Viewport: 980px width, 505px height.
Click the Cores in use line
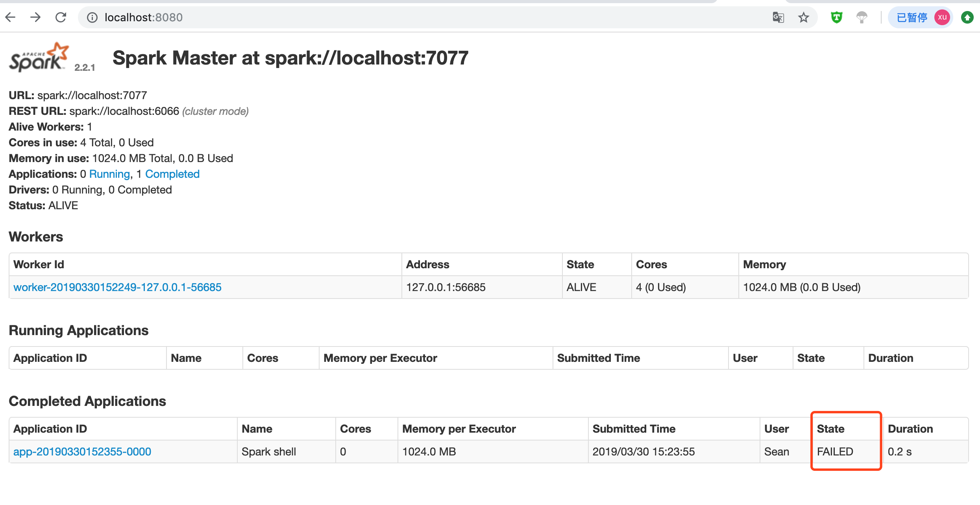click(81, 142)
